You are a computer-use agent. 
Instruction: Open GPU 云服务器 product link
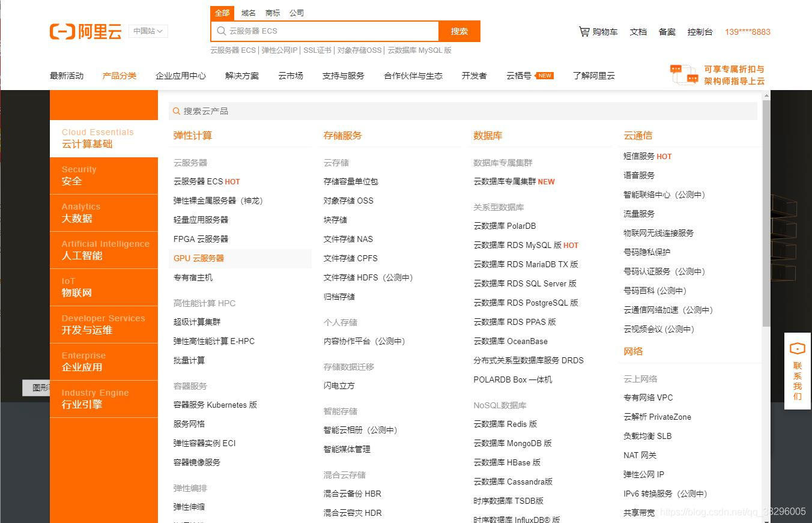tap(199, 258)
